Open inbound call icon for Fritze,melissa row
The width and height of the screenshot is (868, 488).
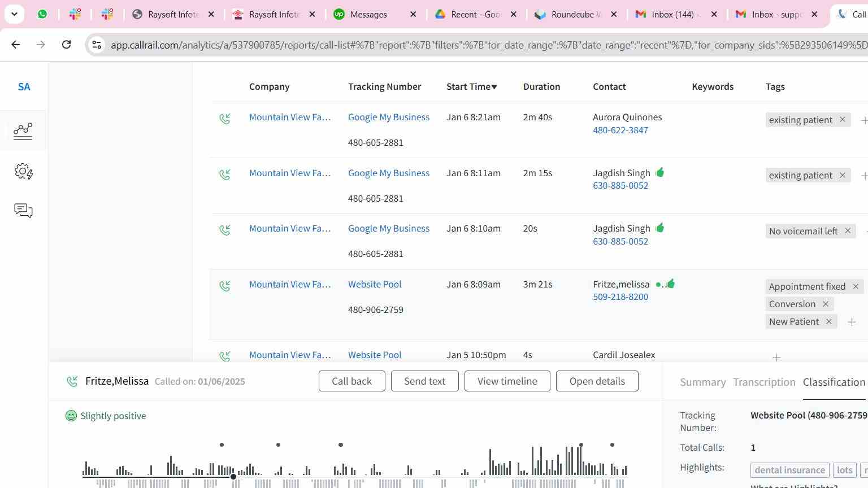coord(225,286)
